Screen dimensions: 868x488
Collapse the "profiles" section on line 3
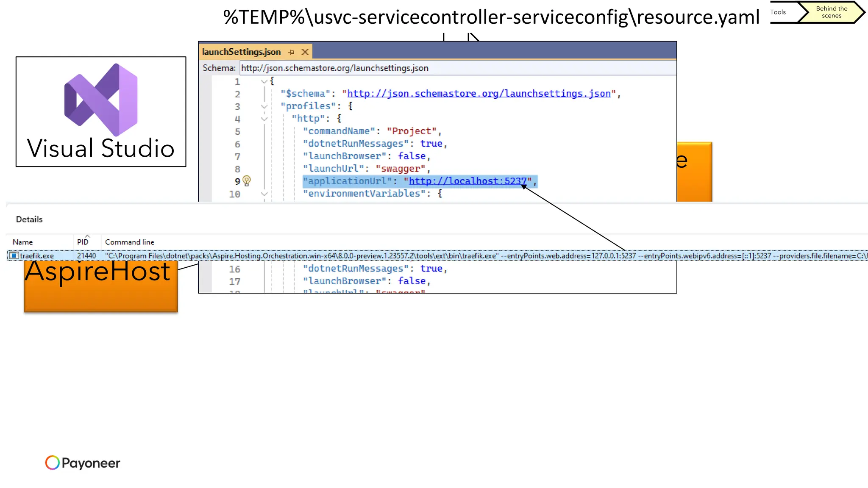click(264, 106)
